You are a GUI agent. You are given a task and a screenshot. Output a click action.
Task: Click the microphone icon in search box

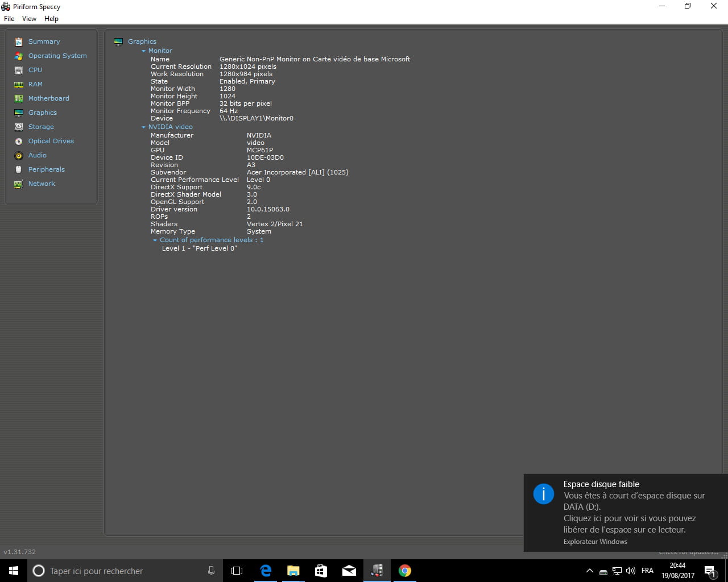tap(211, 571)
